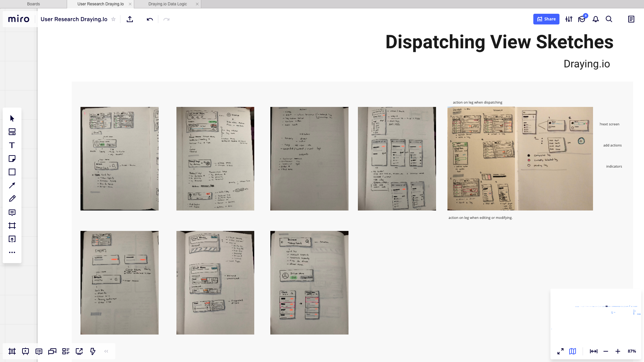This screenshot has width=644, height=362.
Task: Click the undo arrow button
Action: [x=150, y=19]
